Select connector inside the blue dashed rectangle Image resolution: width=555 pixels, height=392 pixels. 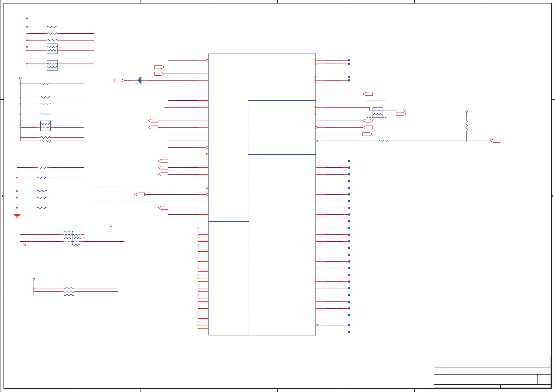click(x=140, y=194)
